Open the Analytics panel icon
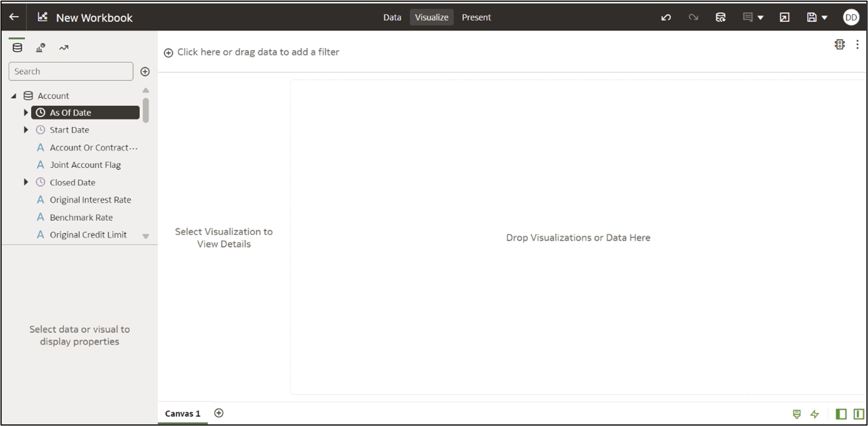Screen dimensions: 868x426 [64, 47]
